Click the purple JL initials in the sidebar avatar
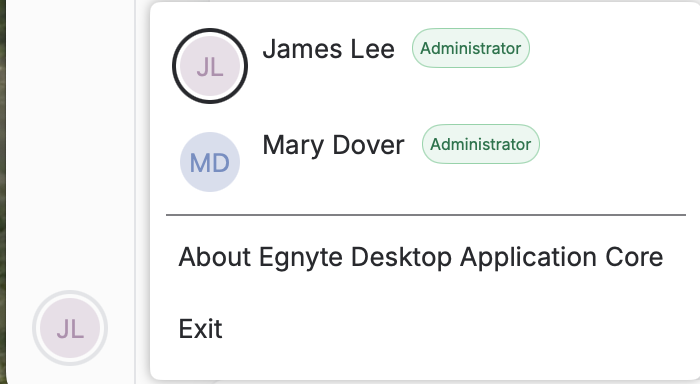The height and width of the screenshot is (384, 700). [x=70, y=330]
